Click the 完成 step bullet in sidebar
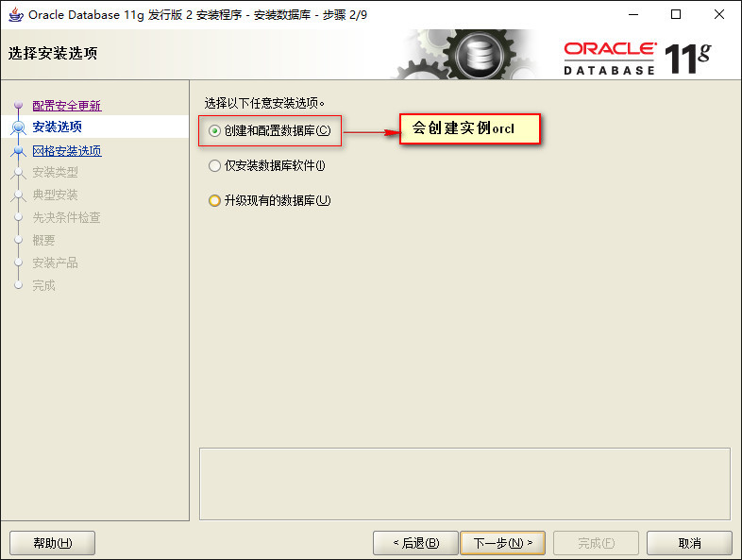The image size is (742, 560). [x=19, y=285]
